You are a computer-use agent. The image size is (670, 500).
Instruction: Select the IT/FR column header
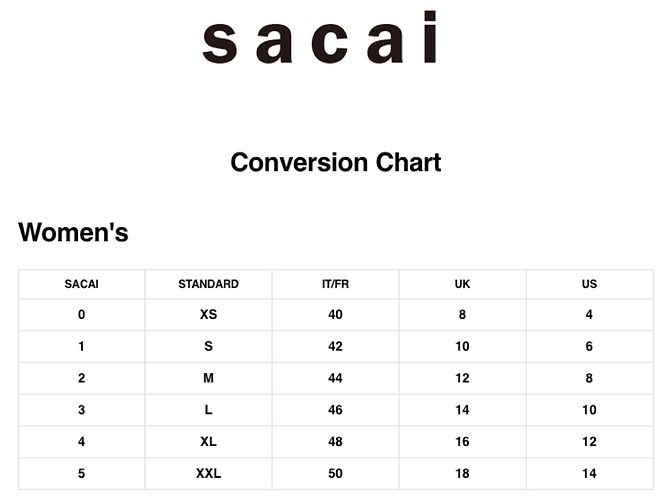click(335, 284)
